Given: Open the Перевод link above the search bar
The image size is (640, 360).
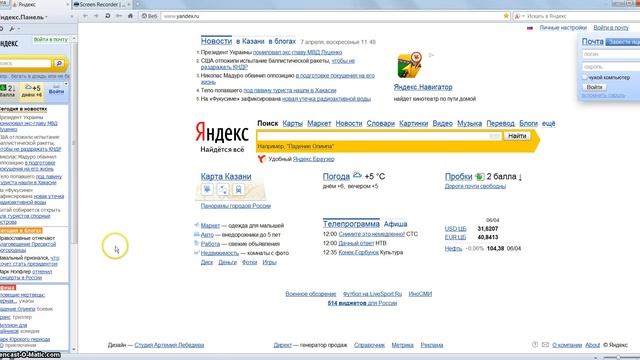Looking at the screenshot, I should pyautogui.click(x=500, y=123).
